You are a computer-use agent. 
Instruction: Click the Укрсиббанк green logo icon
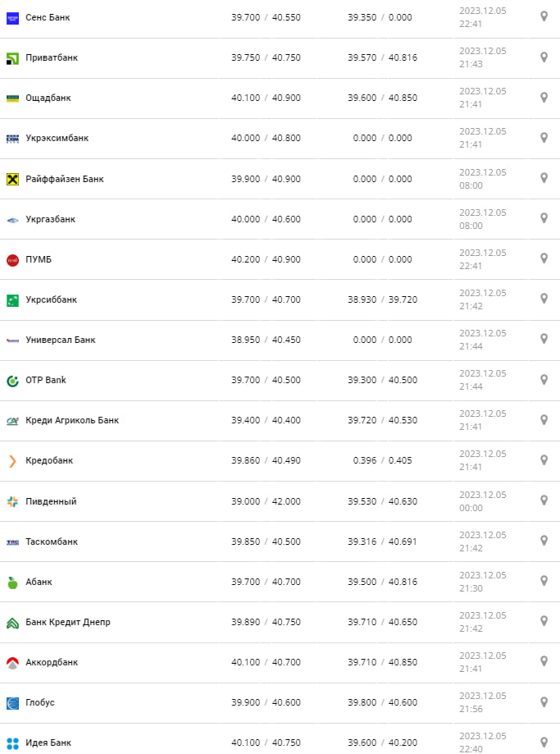click(12, 300)
